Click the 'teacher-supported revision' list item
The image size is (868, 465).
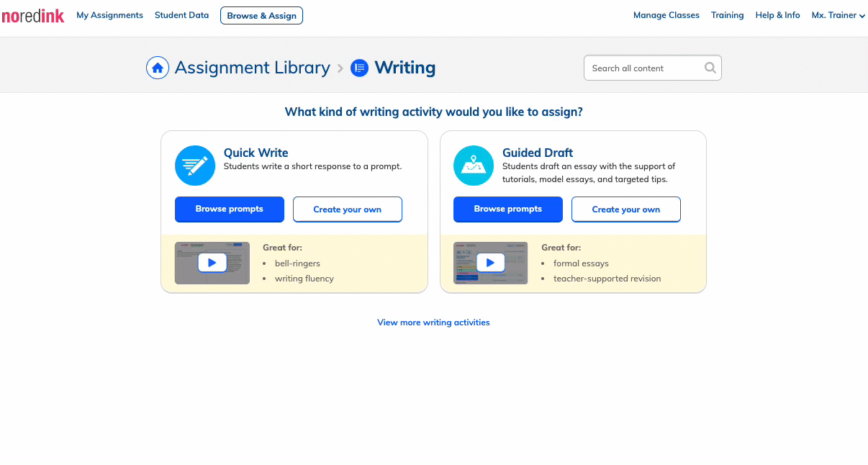pyautogui.click(x=607, y=279)
